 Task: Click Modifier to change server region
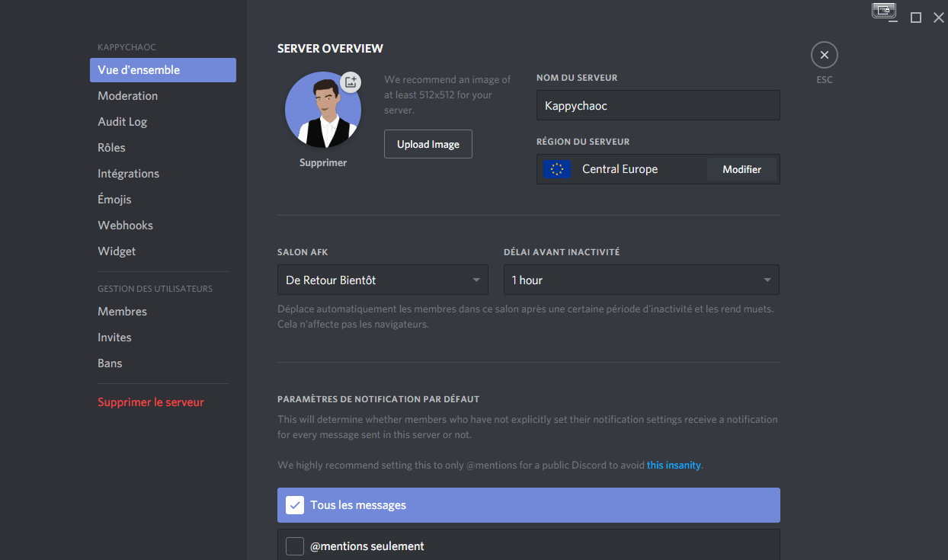point(741,169)
